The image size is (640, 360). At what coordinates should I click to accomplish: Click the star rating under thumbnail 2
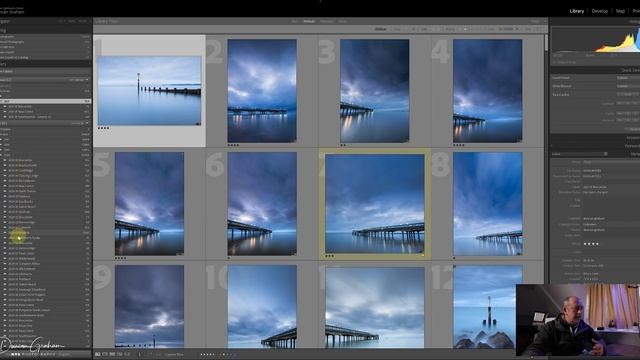pyautogui.click(x=233, y=145)
